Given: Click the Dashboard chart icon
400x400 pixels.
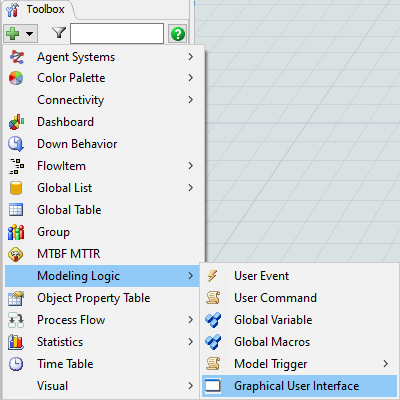Looking at the screenshot, I should (16, 122).
